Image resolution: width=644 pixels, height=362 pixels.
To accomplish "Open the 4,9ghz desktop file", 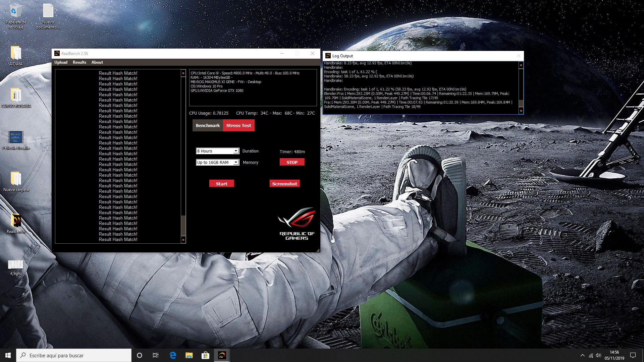I will 16,265.
